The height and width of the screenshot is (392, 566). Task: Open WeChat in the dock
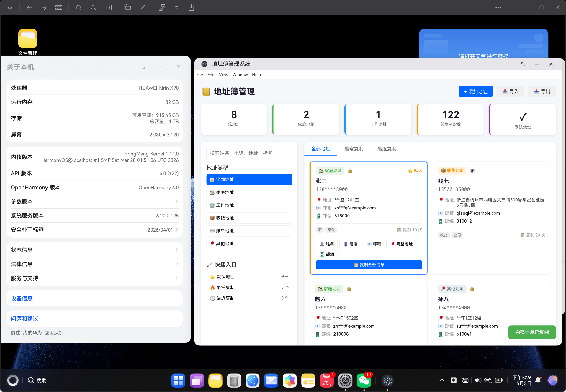click(x=364, y=380)
